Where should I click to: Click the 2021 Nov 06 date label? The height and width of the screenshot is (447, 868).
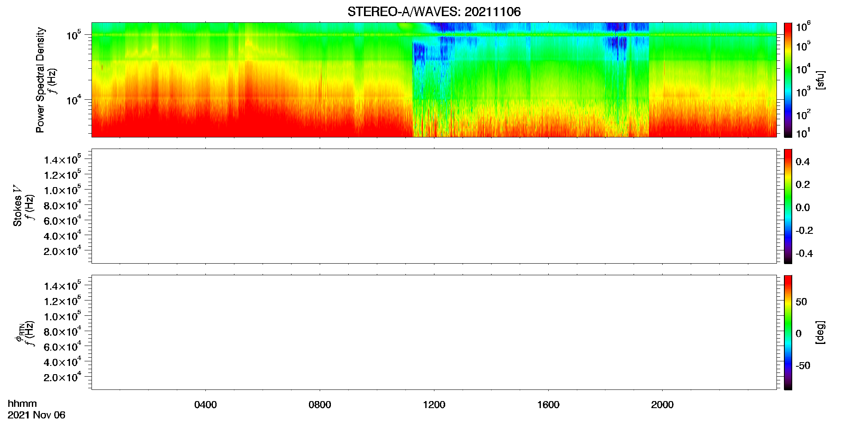(x=36, y=415)
